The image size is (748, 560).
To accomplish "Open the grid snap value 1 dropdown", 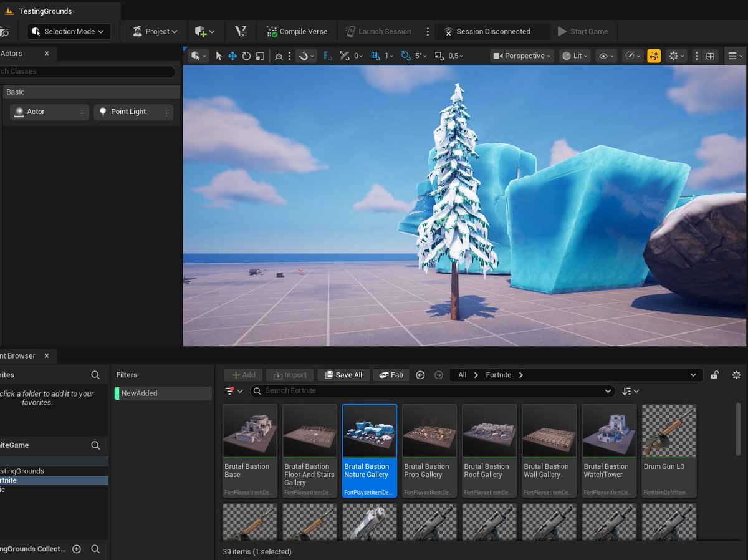I will click(389, 56).
